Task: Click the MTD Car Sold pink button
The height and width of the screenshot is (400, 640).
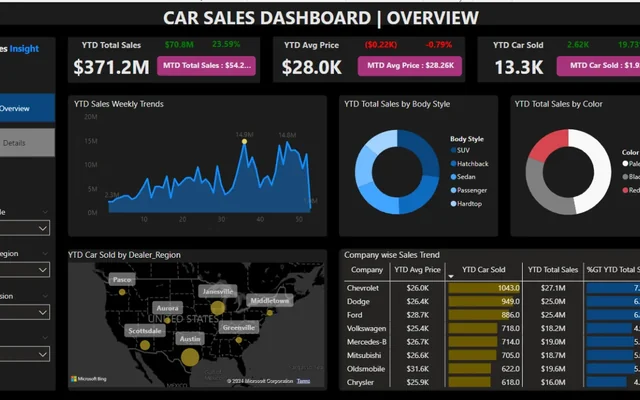Action: point(598,66)
